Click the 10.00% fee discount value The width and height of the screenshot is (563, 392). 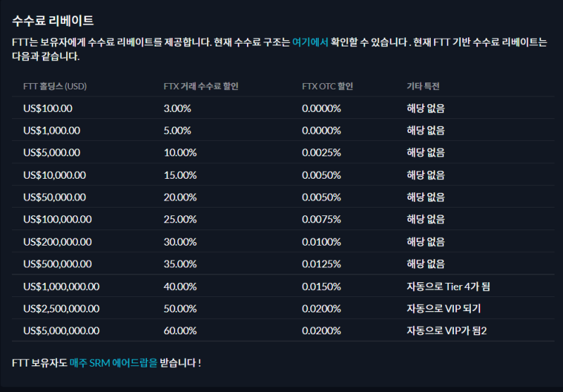click(x=180, y=153)
